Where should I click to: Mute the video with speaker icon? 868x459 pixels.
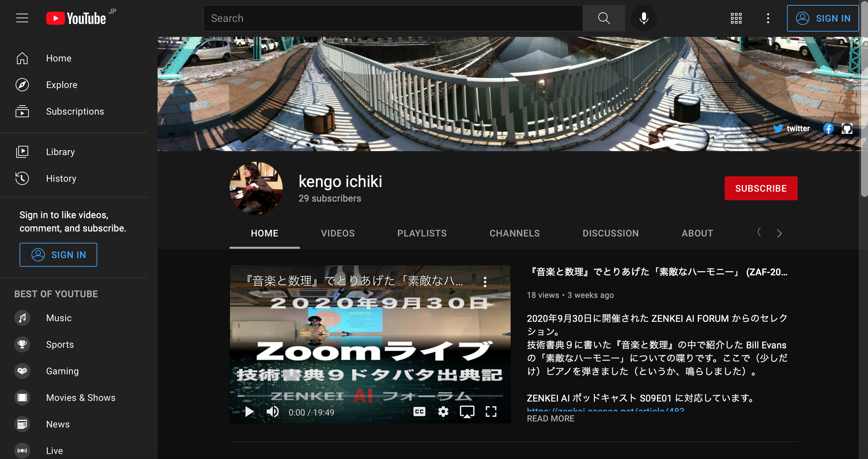click(273, 412)
